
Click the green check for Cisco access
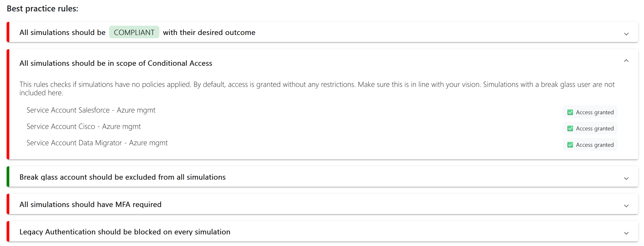(x=570, y=129)
